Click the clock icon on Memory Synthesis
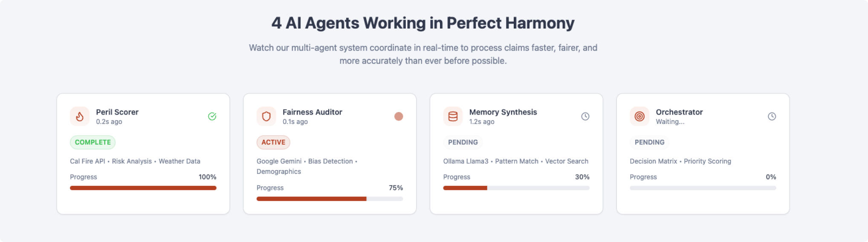Screen dimensions: 868x242 585,116
